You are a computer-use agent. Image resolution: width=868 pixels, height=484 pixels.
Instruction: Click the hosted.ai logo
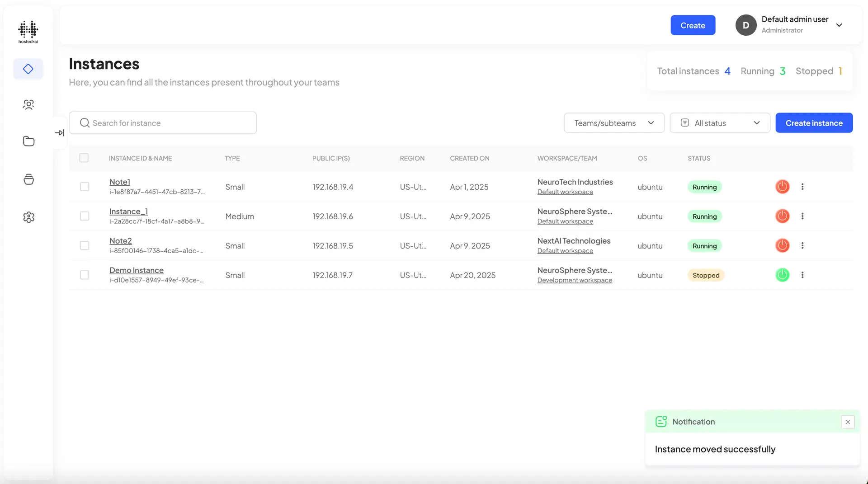[28, 31]
